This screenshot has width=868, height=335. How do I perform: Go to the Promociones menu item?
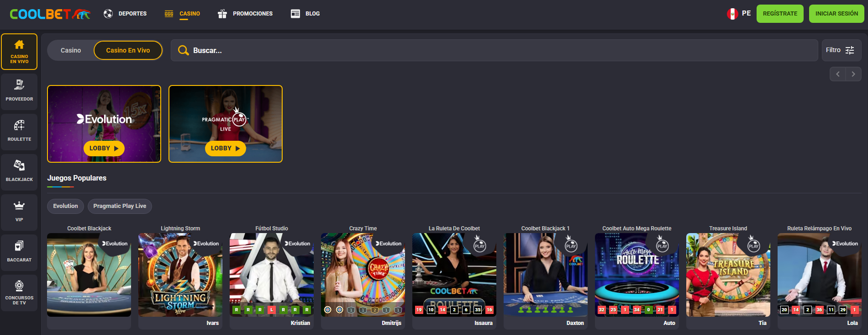245,14
